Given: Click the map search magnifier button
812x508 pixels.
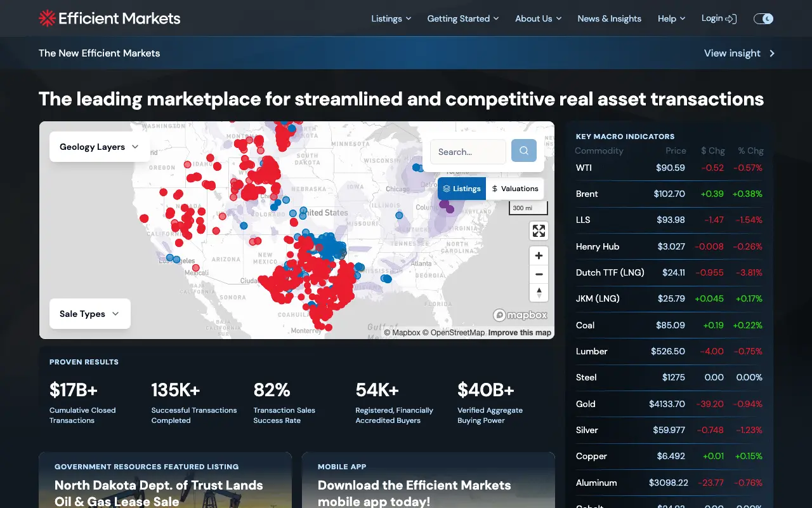Looking at the screenshot, I should (x=524, y=151).
